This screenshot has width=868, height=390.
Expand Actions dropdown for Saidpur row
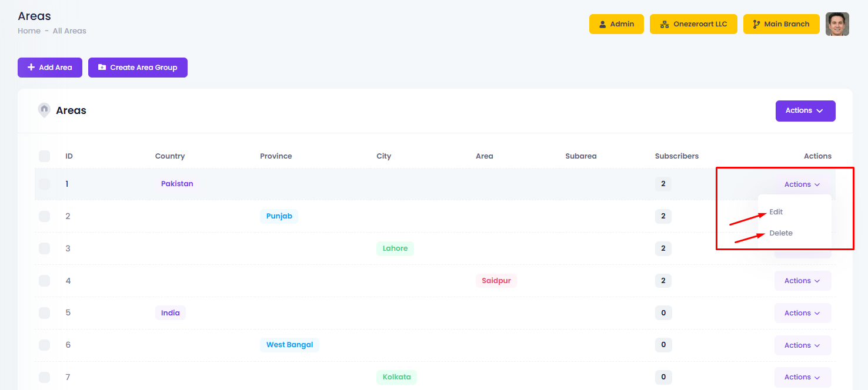click(802, 281)
